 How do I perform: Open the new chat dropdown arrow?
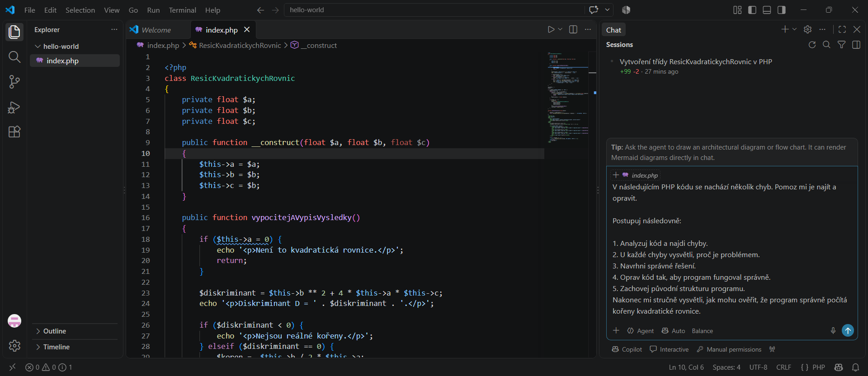point(795,29)
